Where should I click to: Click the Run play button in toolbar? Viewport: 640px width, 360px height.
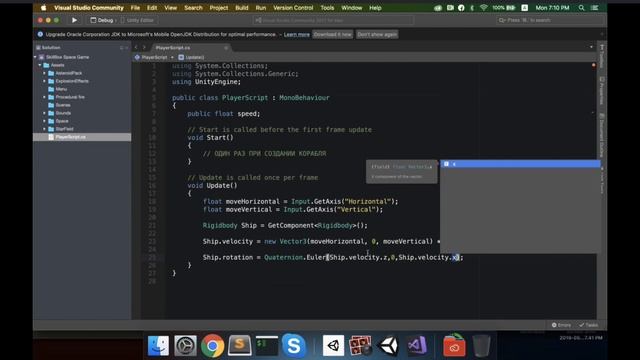tap(74, 20)
